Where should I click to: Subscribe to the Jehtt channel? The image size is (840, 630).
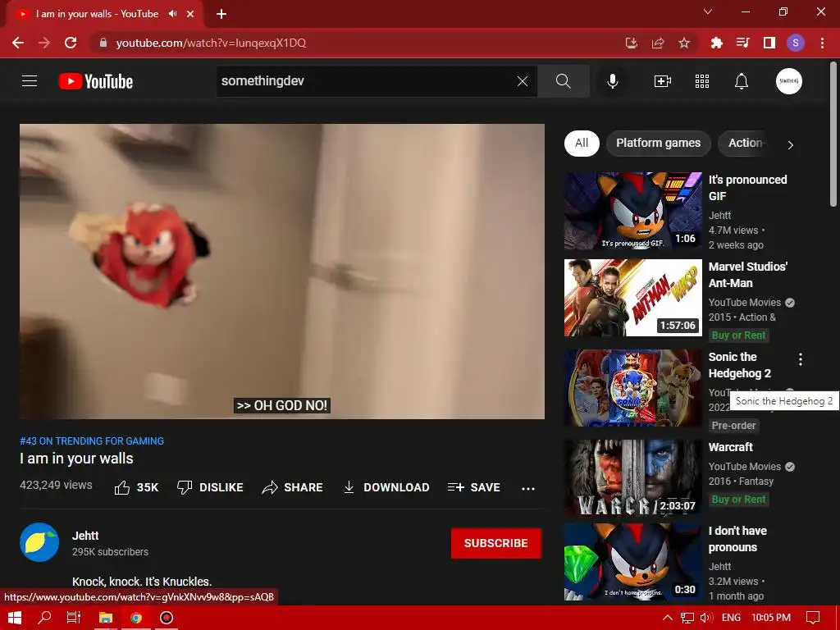[x=496, y=543]
